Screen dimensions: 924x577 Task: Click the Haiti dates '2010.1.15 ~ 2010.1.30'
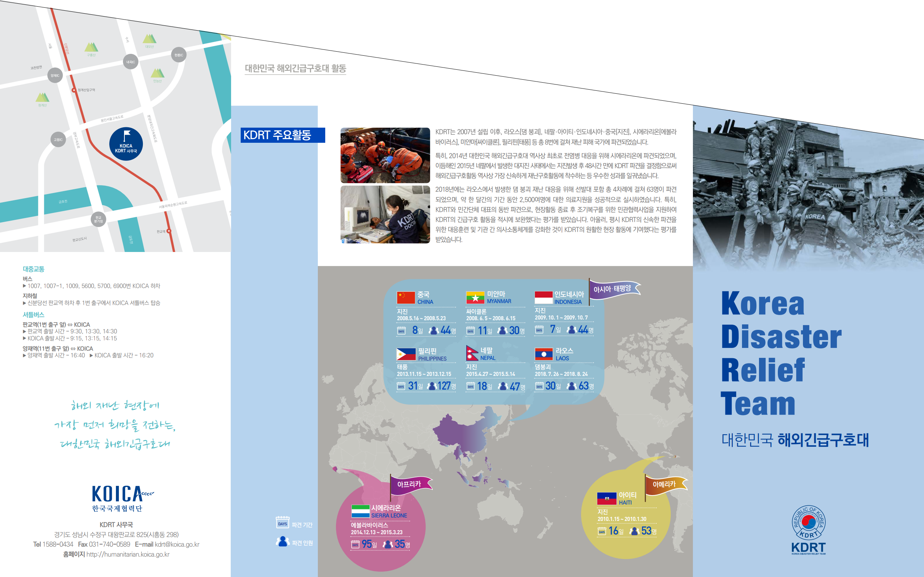[x=622, y=519]
